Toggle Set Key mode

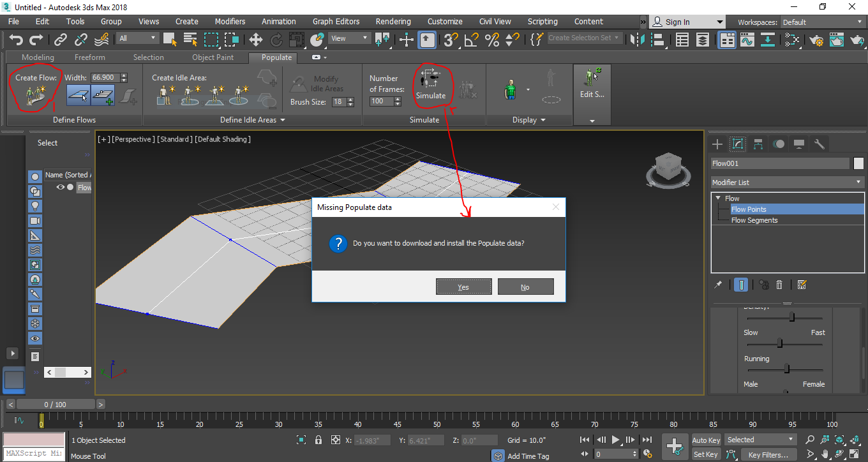706,454
